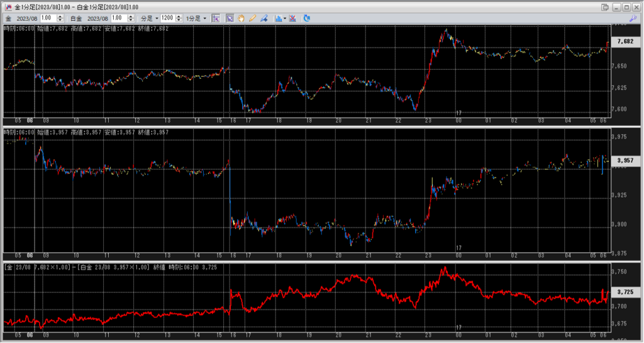Click the blue refresh chart icon
The height and width of the screenshot is (343, 644).
point(307,18)
